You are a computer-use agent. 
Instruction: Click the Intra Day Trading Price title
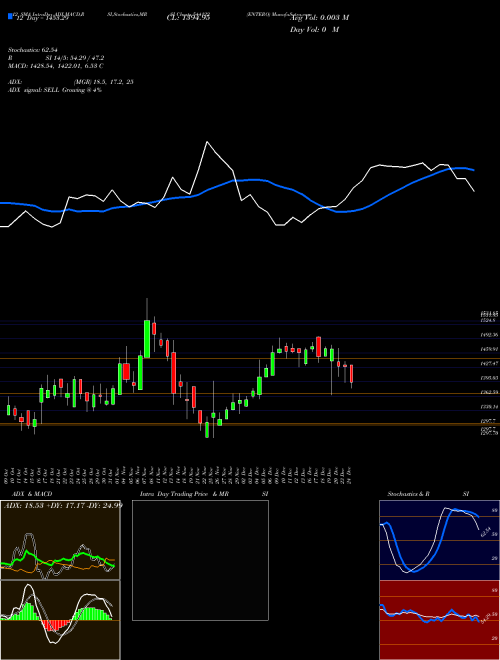pyautogui.click(x=184, y=494)
